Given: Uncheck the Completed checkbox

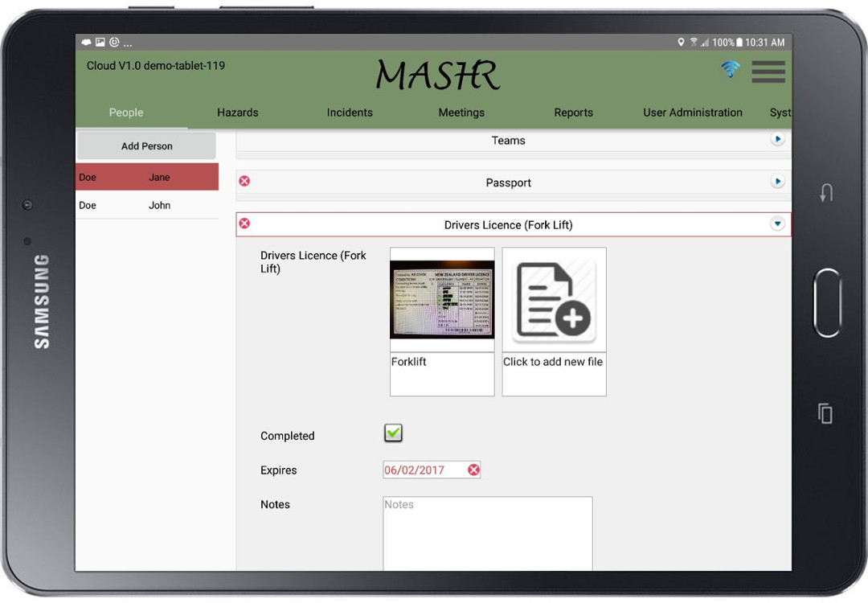Looking at the screenshot, I should pyautogui.click(x=393, y=433).
